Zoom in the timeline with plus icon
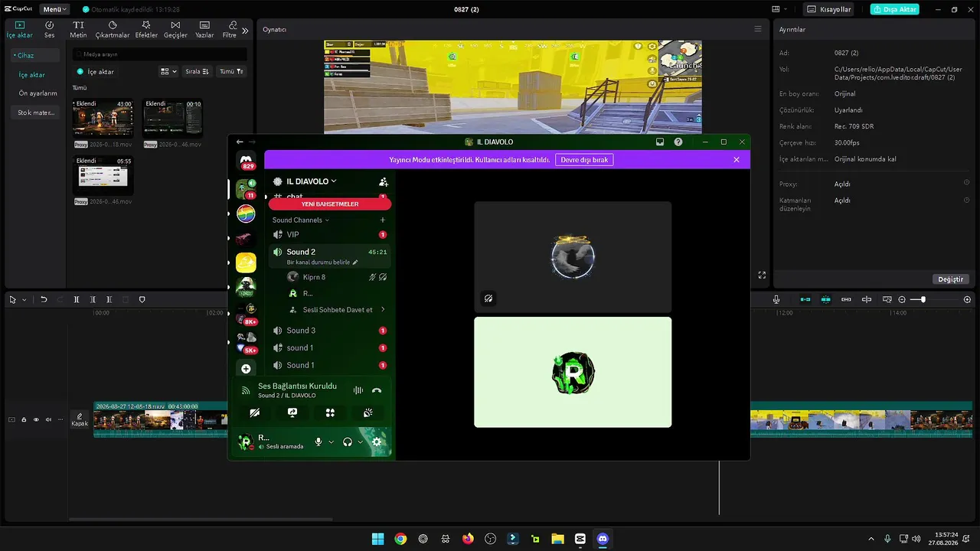Viewport: 980px width, 551px height. (x=967, y=299)
